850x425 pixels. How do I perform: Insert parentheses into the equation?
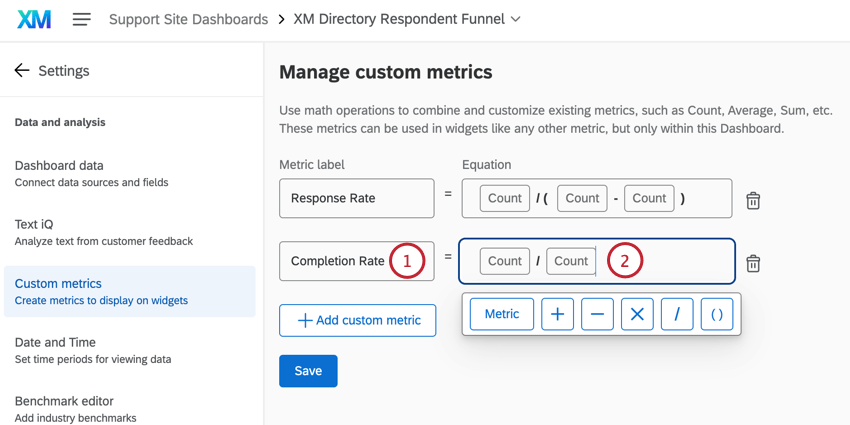[x=717, y=314]
